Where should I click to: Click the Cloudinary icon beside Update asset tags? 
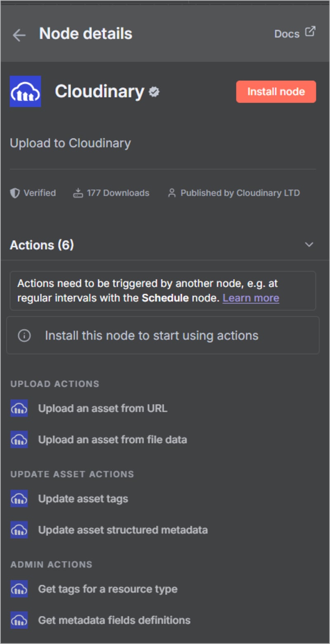[x=19, y=498]
